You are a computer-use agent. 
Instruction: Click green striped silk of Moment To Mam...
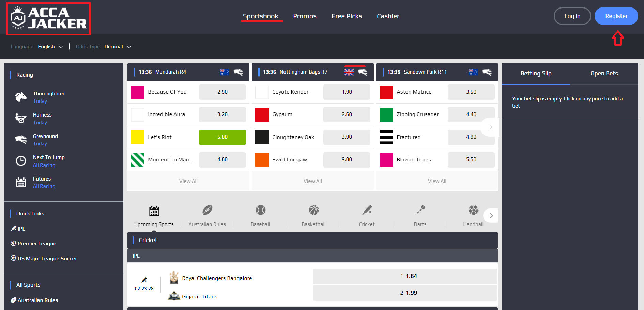point(138,160)
